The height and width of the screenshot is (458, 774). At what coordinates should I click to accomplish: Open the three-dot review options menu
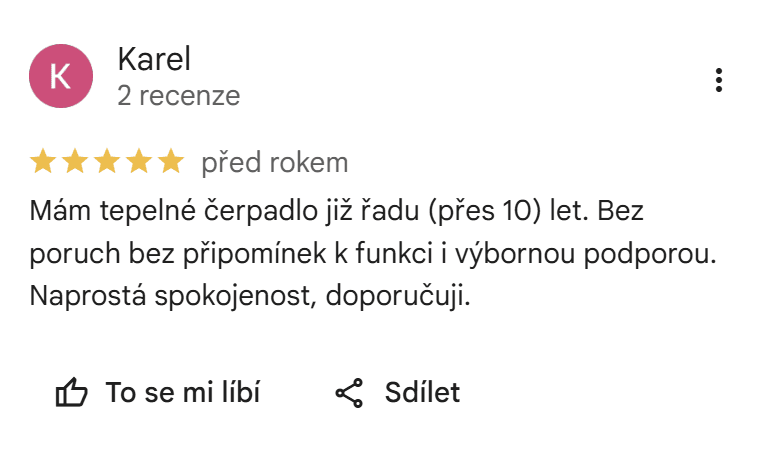tap(719, 80)
